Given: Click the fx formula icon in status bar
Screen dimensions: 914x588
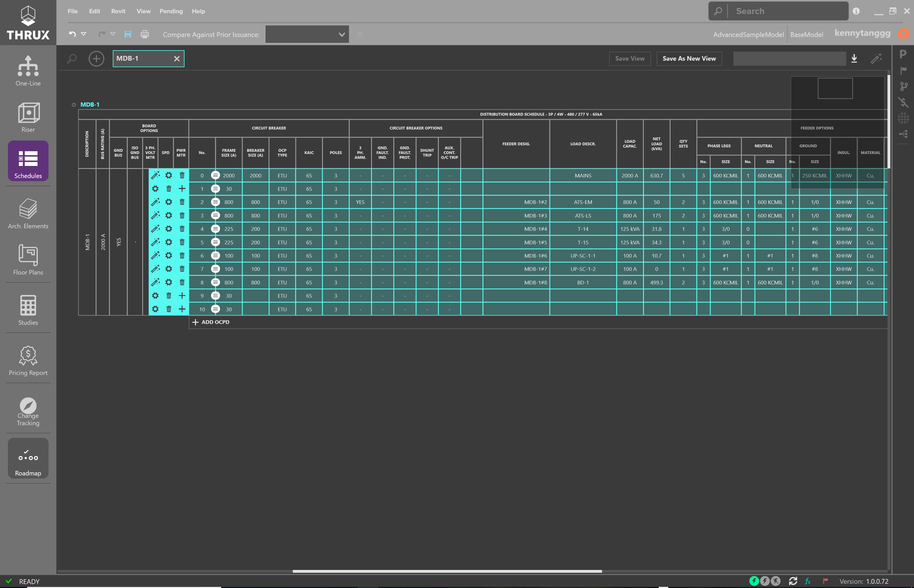Looking at the screenshot, I should click(808, 581).
